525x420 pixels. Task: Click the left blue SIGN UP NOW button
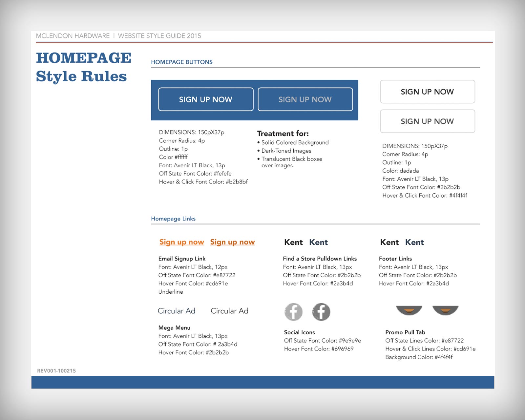(206, 99)
